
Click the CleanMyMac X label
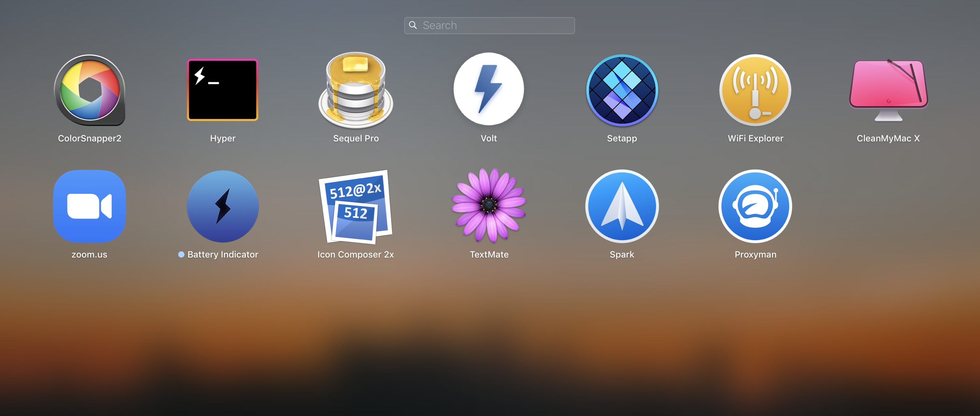(888, 138)
